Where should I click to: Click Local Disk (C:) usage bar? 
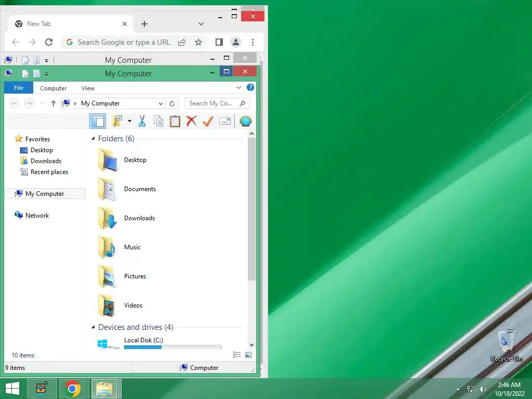172,347
